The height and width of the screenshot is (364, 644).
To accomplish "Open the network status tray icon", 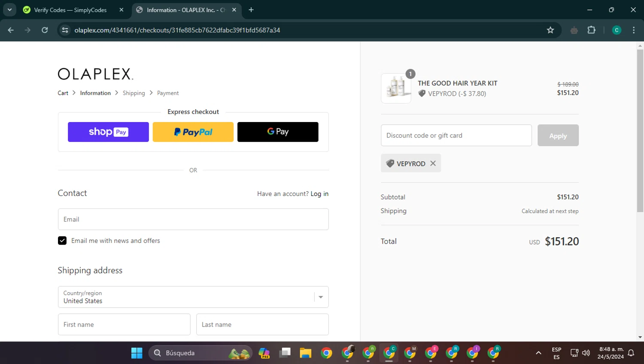I will [x=574, y=353].
